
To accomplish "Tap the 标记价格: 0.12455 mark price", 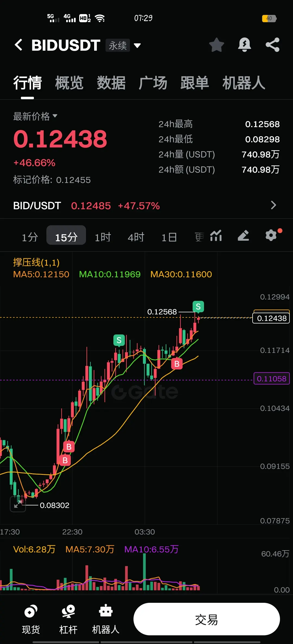I will click(x=52, y=180).
